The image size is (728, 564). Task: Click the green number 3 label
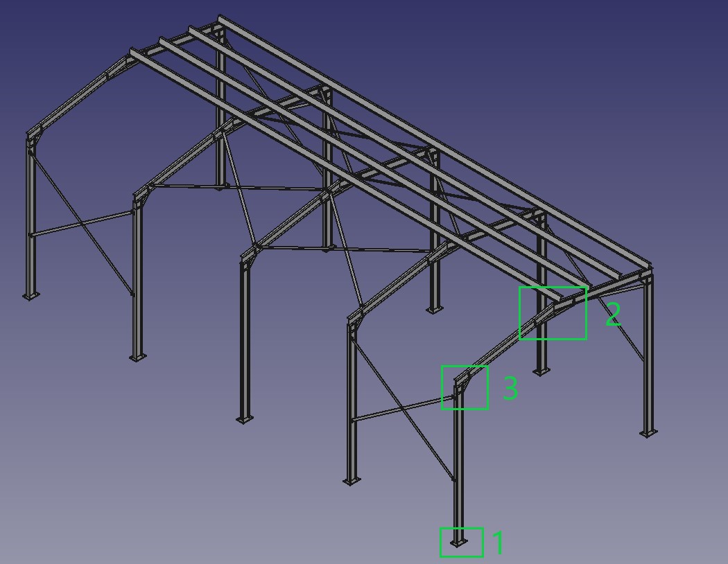(510, 389)
